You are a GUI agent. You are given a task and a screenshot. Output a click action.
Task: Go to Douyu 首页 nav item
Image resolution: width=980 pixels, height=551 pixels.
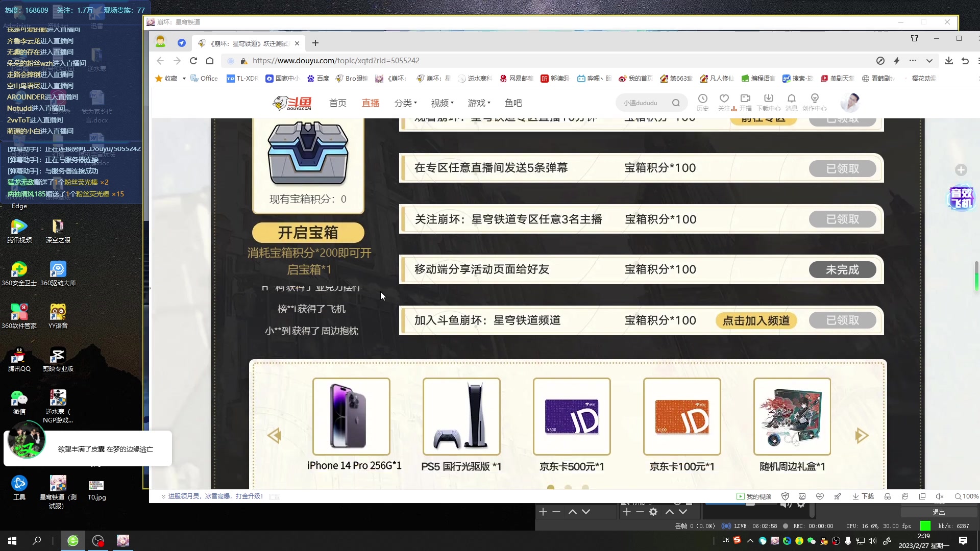coord(337,103)
